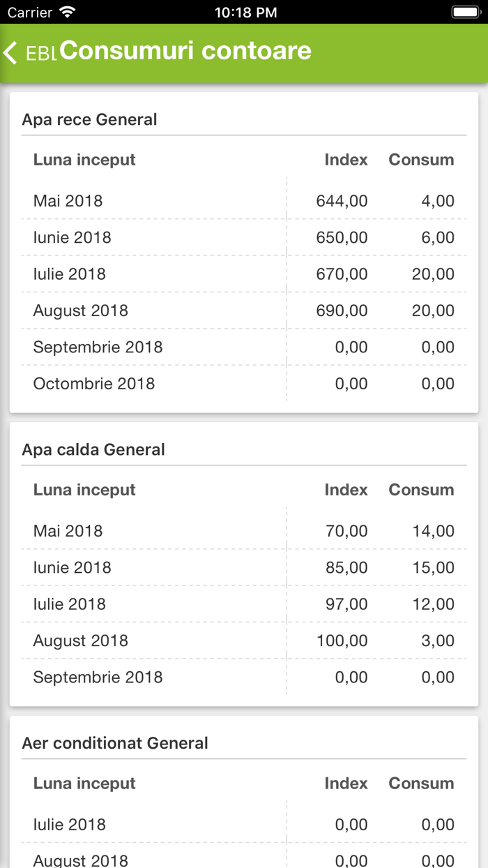
Task: Select the 100,00 index value
Action: [x=342, y=641]
